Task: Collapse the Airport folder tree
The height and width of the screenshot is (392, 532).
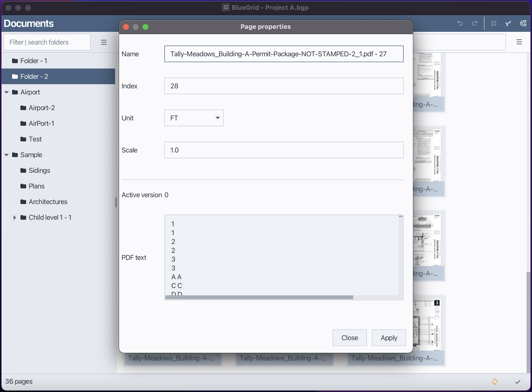Action: (x=7, y=92)
